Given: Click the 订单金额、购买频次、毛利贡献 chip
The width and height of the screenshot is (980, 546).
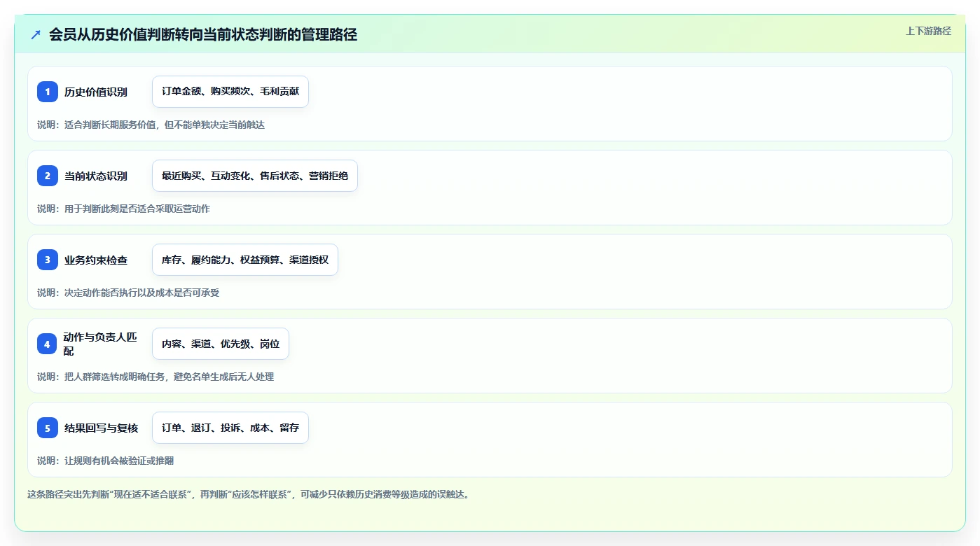Looking at the screenshot, I should click(x=230, y=92).
